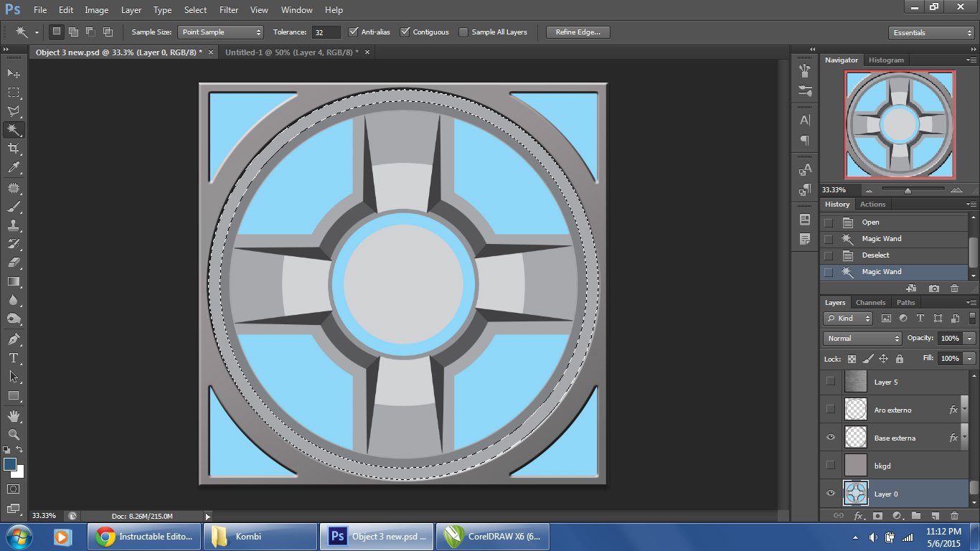
Task: Delete layer using trash icon in Layers panel
Action: click(954, 515)
